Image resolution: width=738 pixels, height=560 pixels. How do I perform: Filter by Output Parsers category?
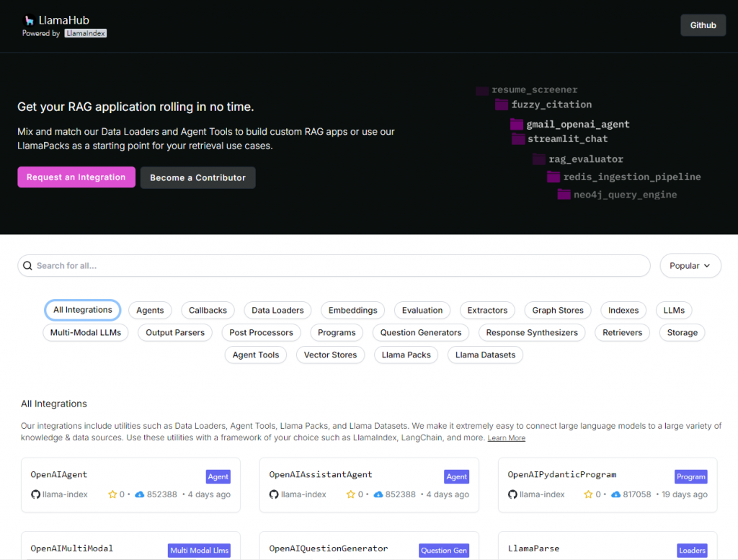point(175,333)
